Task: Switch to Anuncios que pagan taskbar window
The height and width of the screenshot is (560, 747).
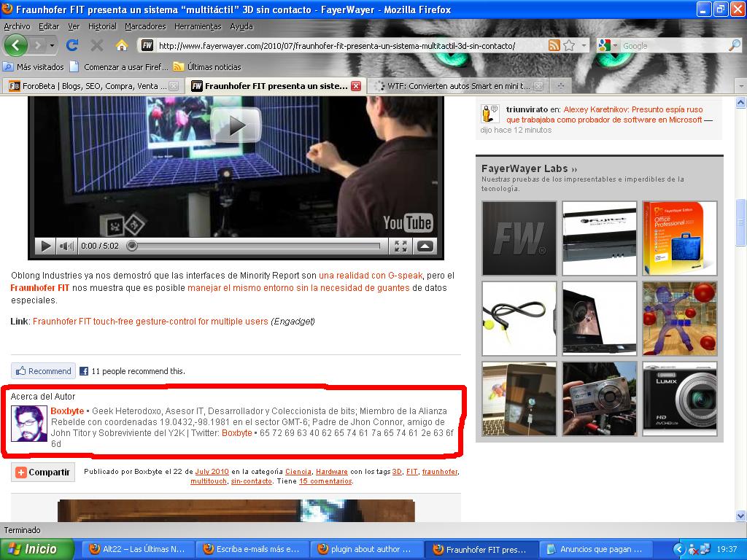Action: coord(595,550)
